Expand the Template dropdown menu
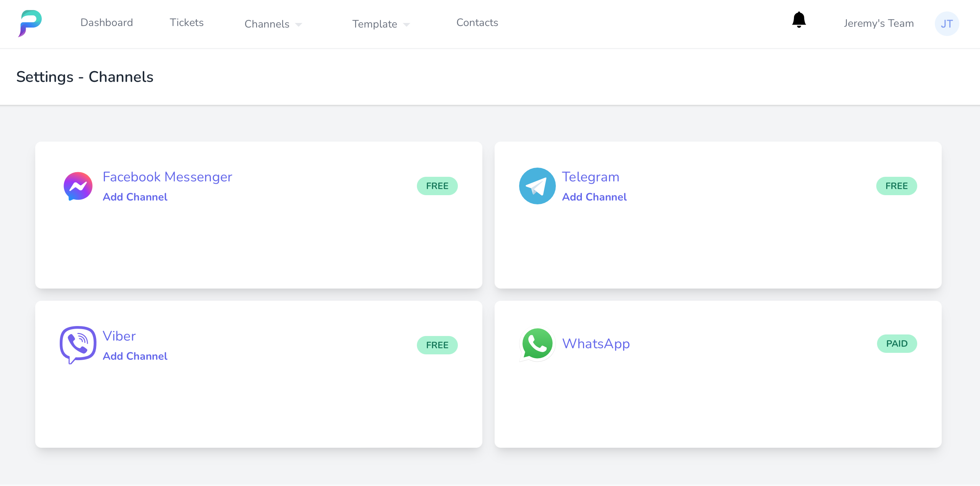Image resolution: width=980 pixels, height=486 pixels. tap(381, 24)
